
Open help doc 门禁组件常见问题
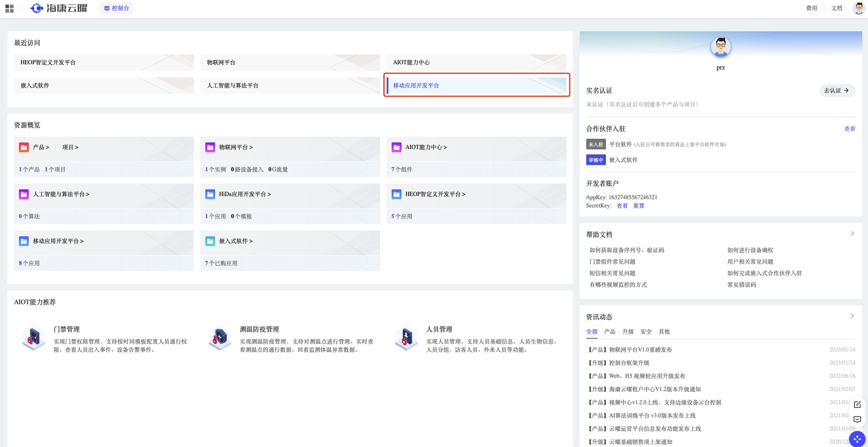[612, 262]
